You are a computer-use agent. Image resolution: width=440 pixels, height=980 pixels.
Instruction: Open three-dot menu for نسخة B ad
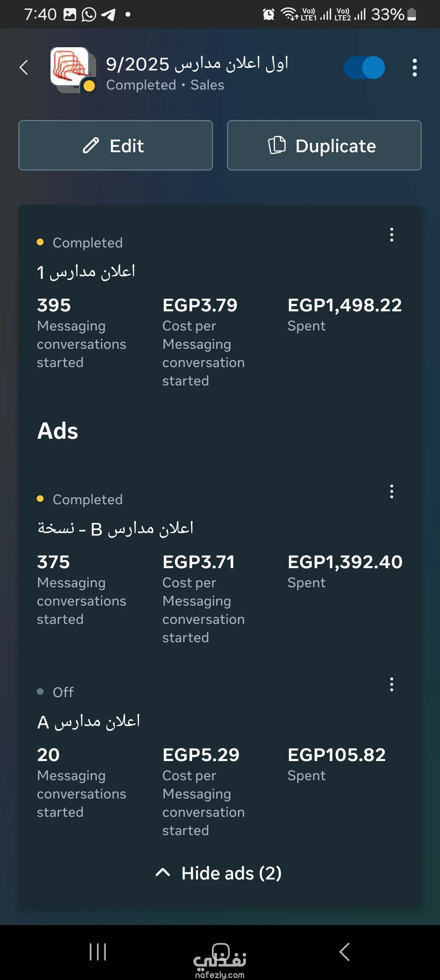pos(392,492)
